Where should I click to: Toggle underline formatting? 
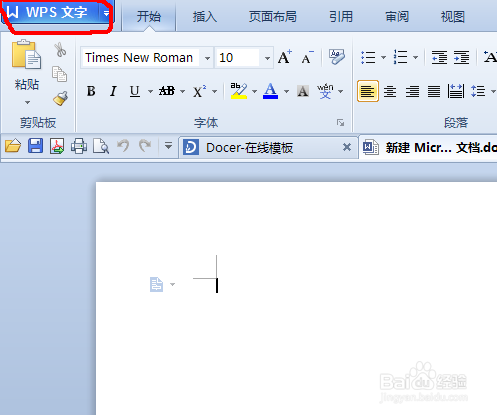(135, 91)
